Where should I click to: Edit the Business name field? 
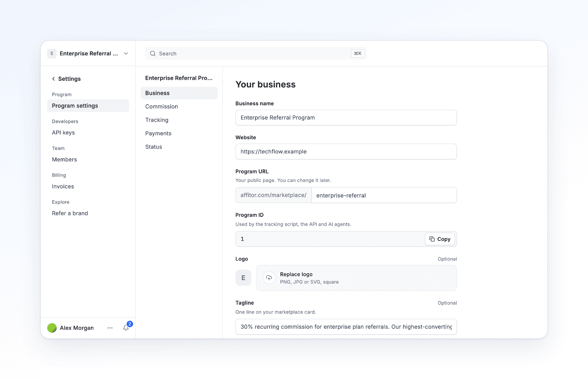(x=346, y=118)
